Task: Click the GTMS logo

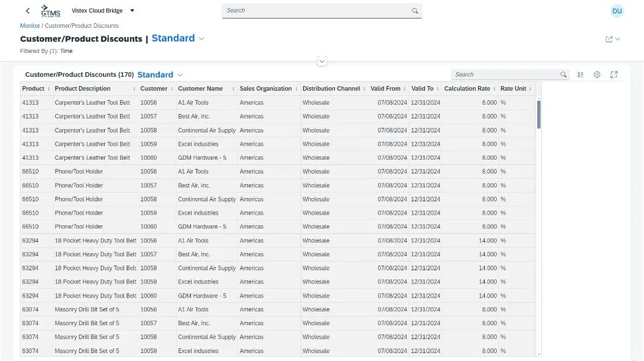Action: coord(50,11)
